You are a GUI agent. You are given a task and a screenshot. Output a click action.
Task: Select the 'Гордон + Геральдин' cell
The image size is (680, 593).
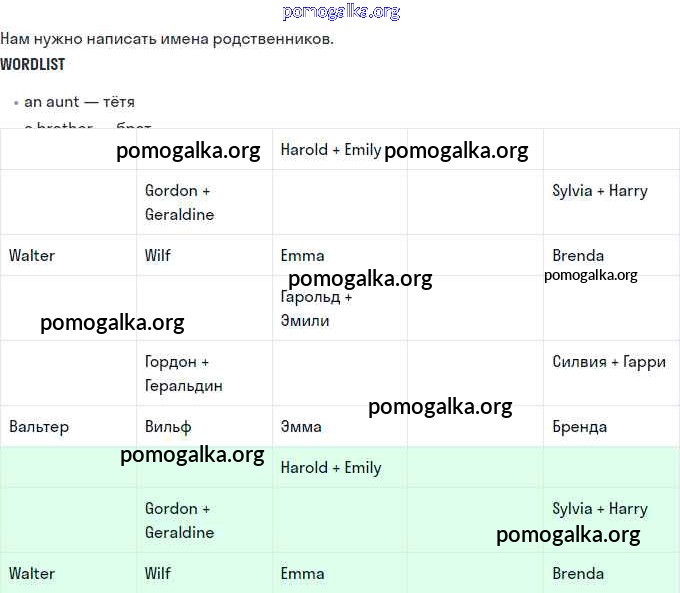click(184, 374)
